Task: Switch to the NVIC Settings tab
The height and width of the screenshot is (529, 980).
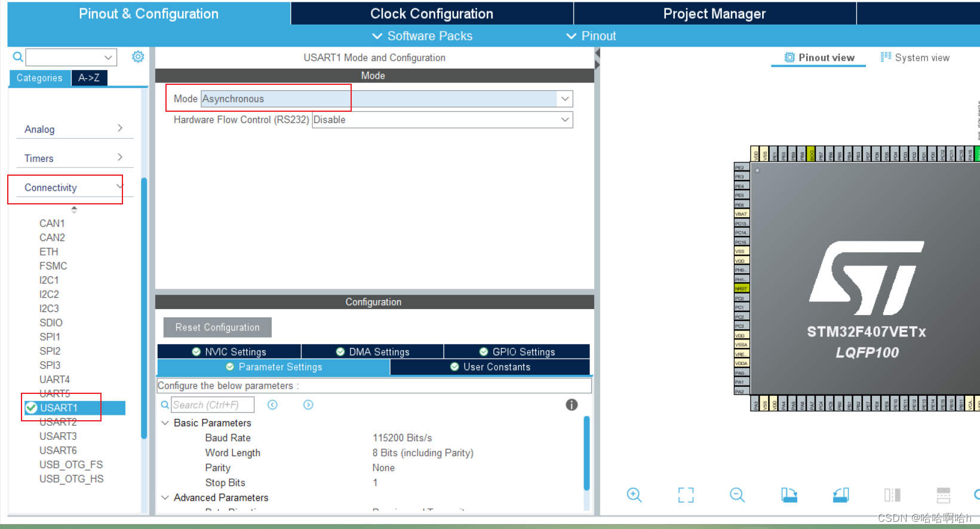Action: tap(229, 351)
